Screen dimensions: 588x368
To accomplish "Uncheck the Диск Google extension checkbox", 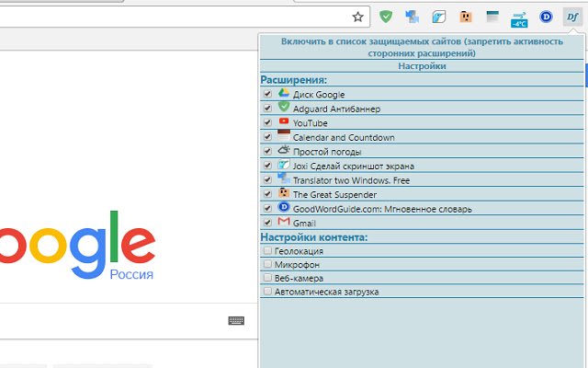I will pyautogui.click(x=267, y=94).
